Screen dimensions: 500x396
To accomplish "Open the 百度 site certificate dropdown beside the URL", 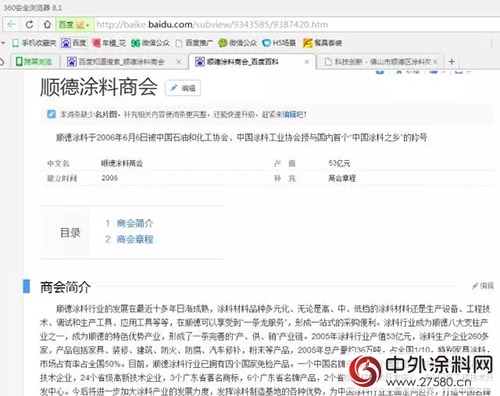I will [75, 25].
